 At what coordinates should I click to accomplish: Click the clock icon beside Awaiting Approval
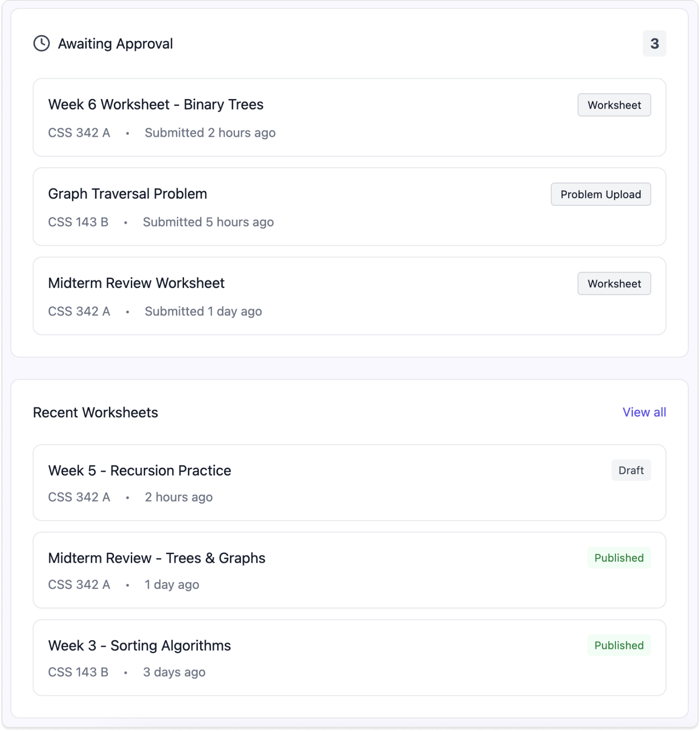41,44
